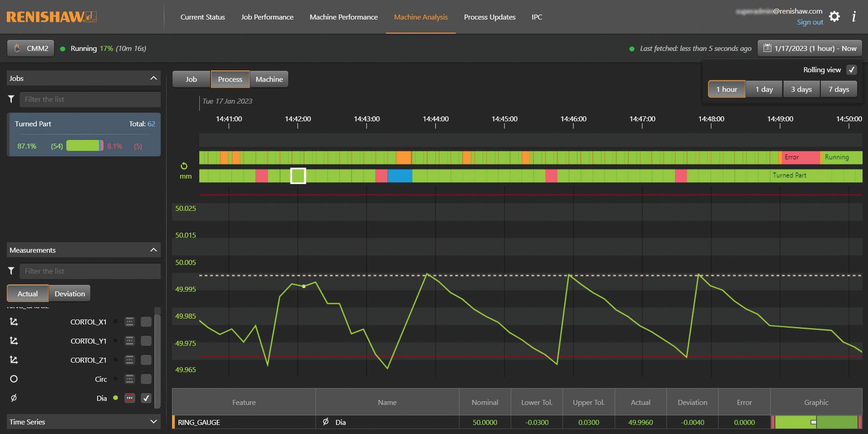Open the Process Updates tab
868x434 pixels.
click(490, 17)
